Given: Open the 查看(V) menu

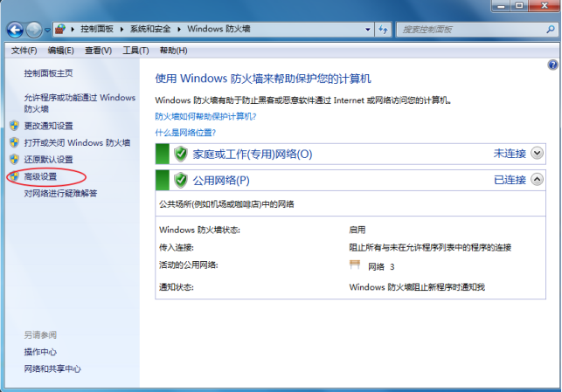Looking at the screenshot, I should pyautogui.click(x=98, y=51).
